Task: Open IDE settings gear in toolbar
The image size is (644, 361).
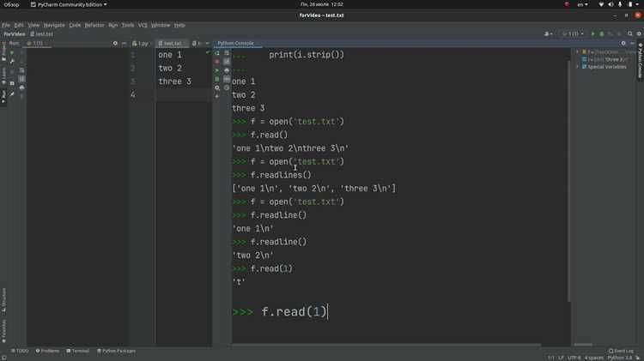Action: point(639,34)
